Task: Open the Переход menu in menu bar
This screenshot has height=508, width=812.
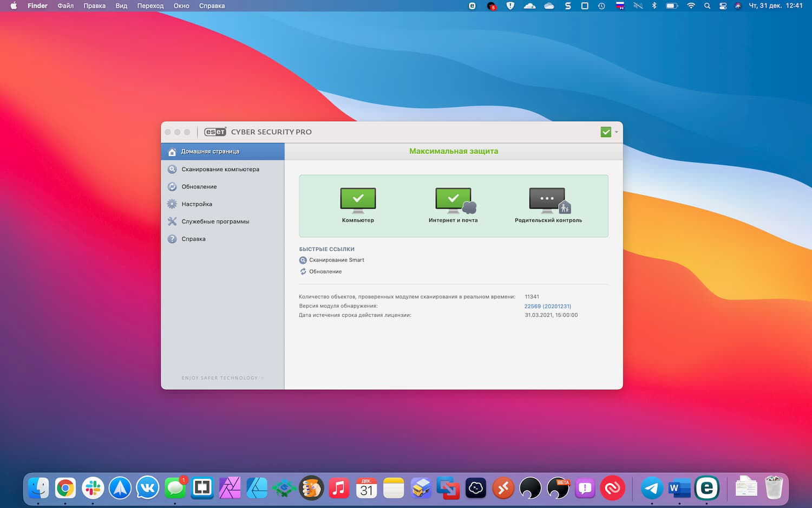Action: (x=150, y=6)
